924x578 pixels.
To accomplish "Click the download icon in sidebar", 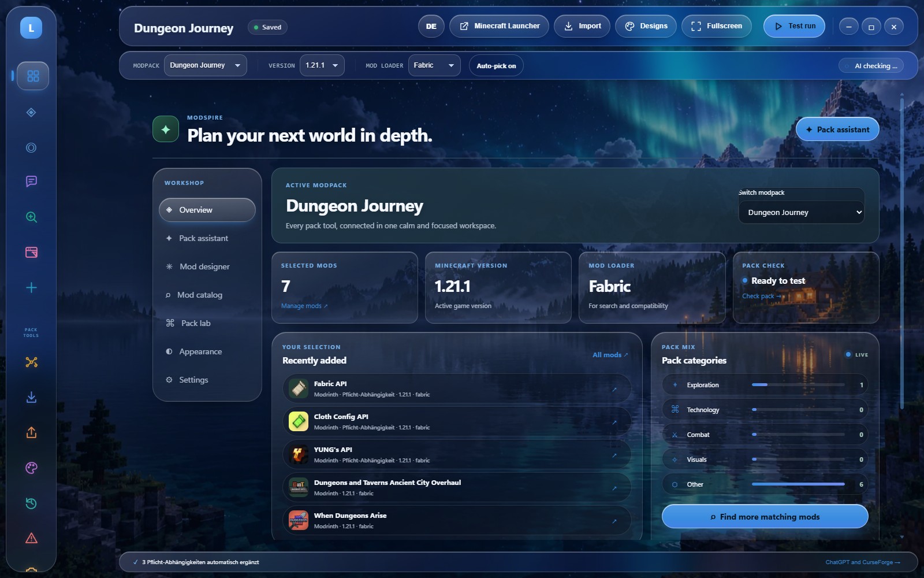I will click(x=32, y=397).
